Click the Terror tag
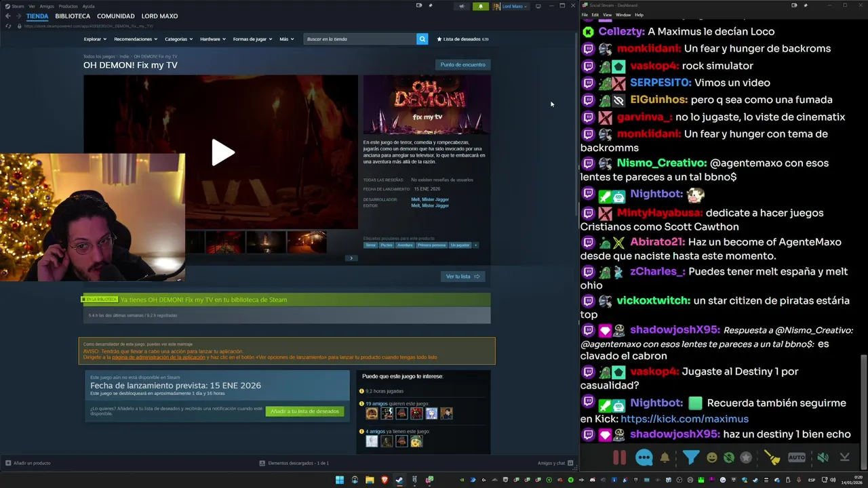The image size is (868, 488). (x=370, y=245)
